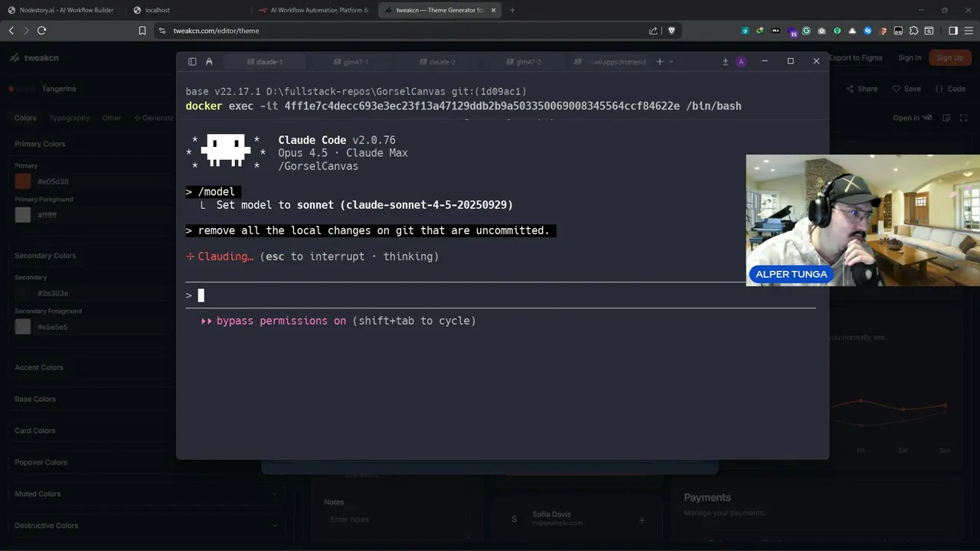Switch to the claude-1 terminal tab

pos(265,62)
